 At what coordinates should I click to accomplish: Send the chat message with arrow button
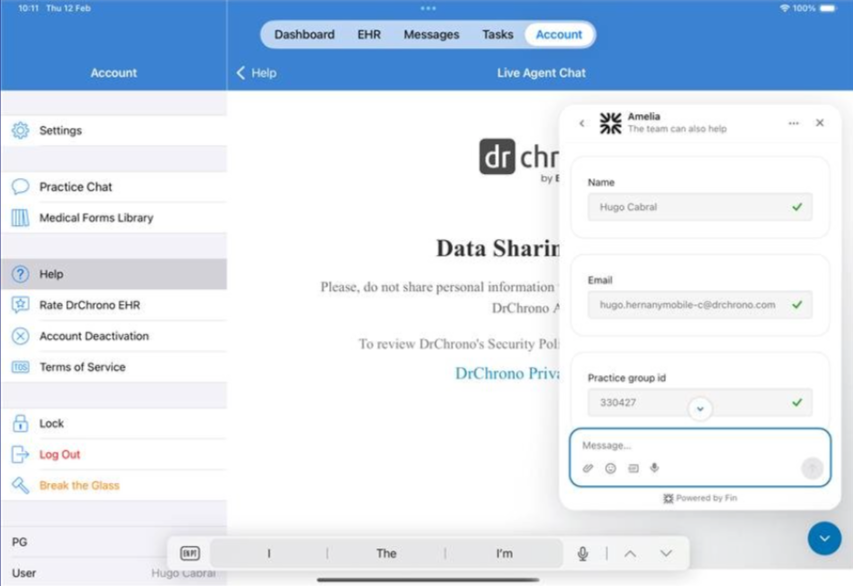(x=812, y=468)
